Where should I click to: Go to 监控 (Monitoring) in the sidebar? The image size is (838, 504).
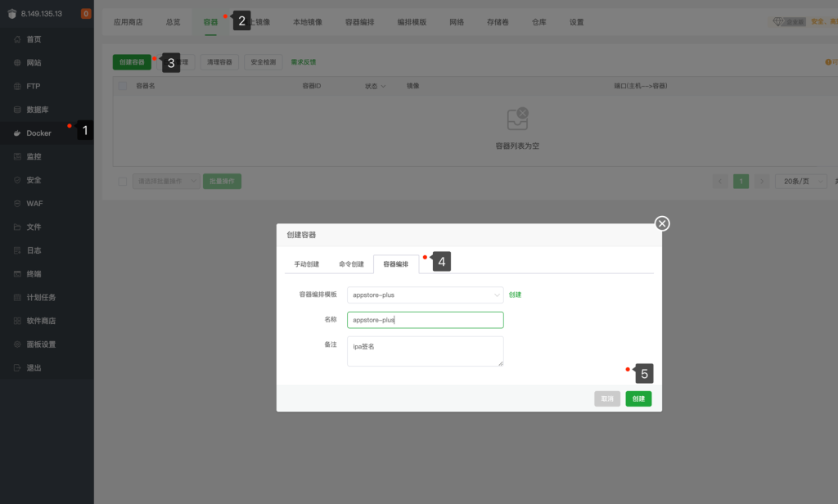[x=36, y=155]
